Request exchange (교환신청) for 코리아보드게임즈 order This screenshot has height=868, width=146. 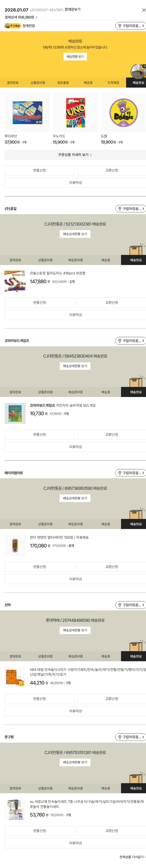pyautogui.click(x=112, y=435)
